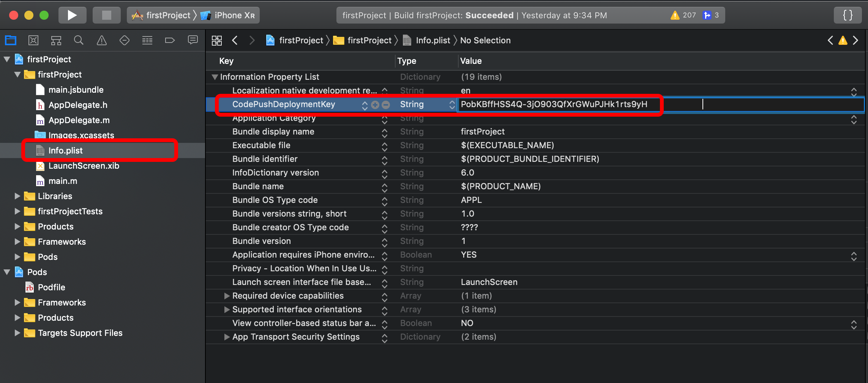Collapse the Information Property List row
This screenshot has height=383, width=868.
[215, 77]
